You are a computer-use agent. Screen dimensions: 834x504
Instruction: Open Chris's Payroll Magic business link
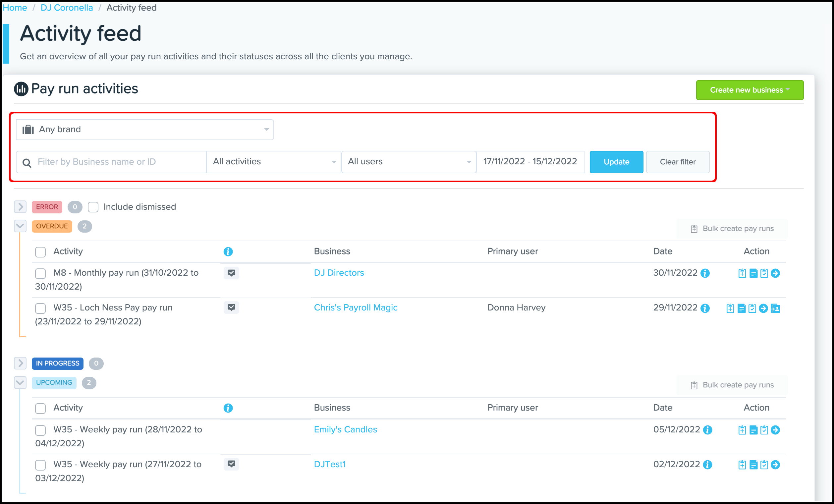pyautogui.click(x=356, y=308)
